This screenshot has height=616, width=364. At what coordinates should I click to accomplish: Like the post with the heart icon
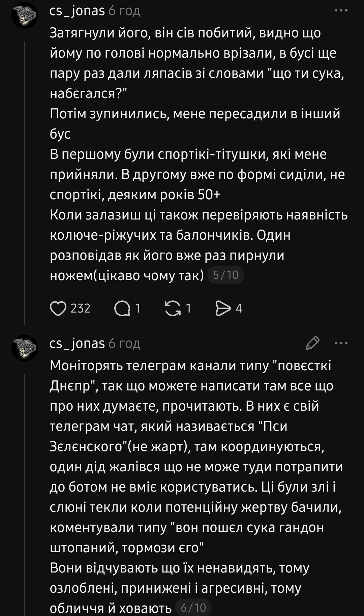click(58, 308)
